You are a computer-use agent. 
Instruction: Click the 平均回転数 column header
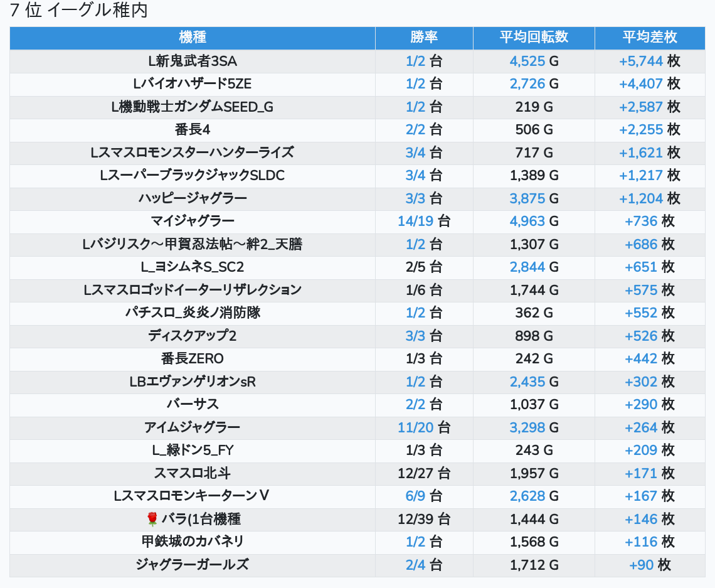(534, 37)
